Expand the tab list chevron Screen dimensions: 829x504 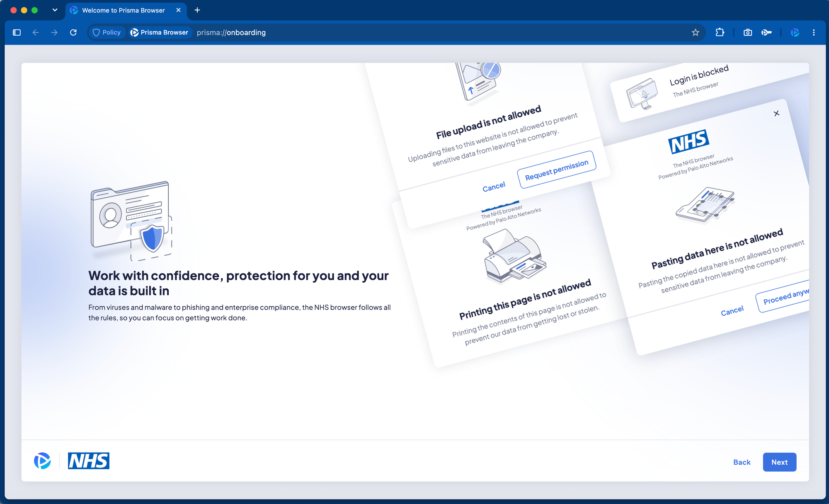pos(55,10)
